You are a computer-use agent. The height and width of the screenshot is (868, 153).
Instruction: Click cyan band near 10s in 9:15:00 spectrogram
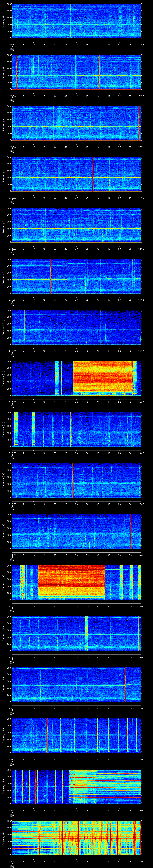pos(33,429)
